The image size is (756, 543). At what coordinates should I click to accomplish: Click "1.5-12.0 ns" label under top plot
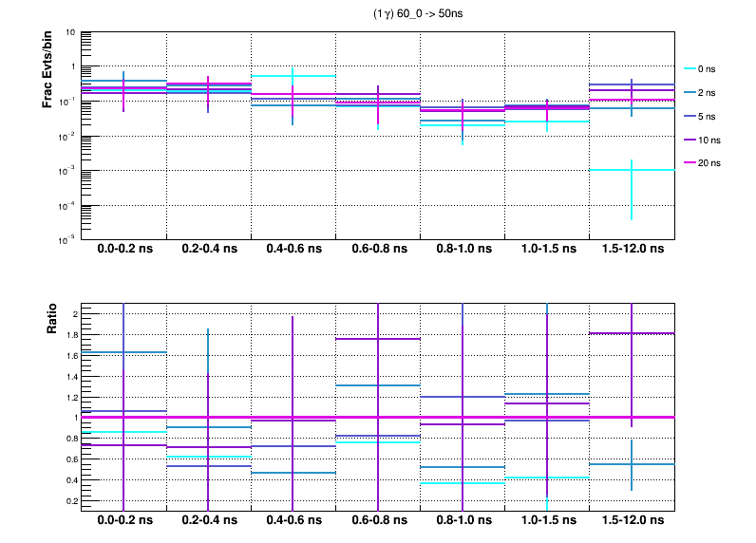633,251
